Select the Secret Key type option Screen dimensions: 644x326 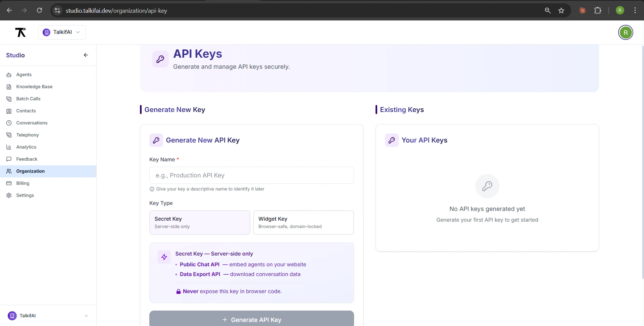pyautogui.click(x=199, y=222)
